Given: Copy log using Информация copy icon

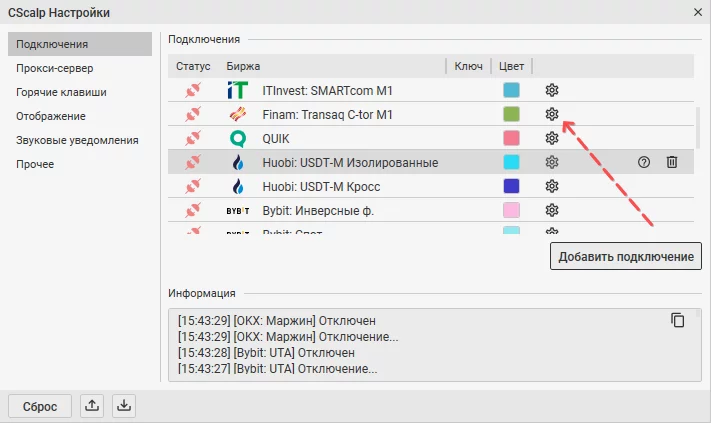Looking at the screenshot, I should pos(678,320).
